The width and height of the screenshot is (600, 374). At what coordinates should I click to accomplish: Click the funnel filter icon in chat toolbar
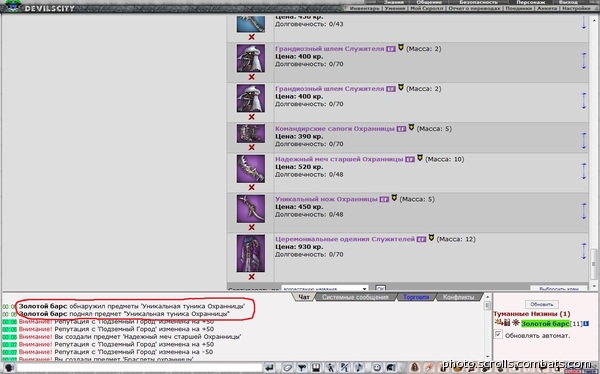tap(302, 368)
